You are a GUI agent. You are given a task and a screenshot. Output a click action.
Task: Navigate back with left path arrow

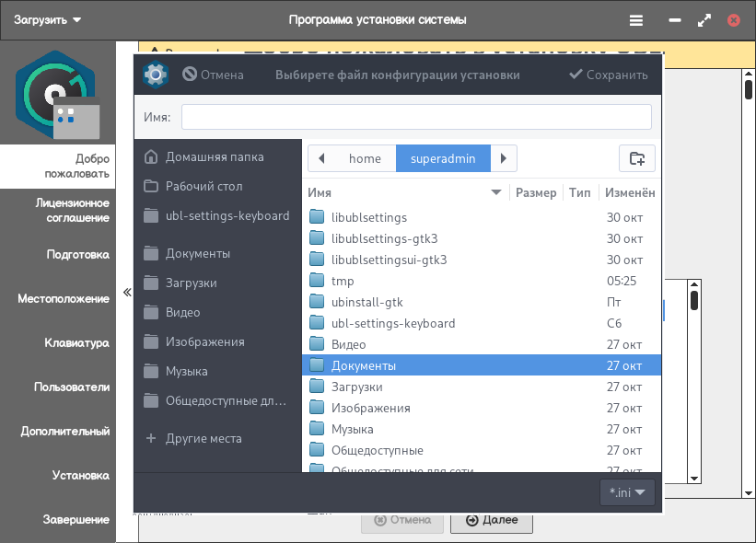click(x=321, y=158)
